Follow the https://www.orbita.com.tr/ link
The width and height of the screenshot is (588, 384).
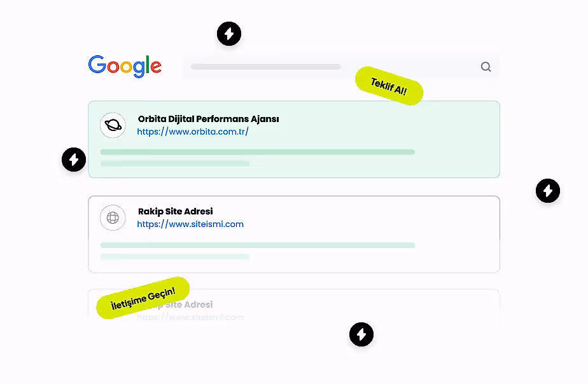193,132
